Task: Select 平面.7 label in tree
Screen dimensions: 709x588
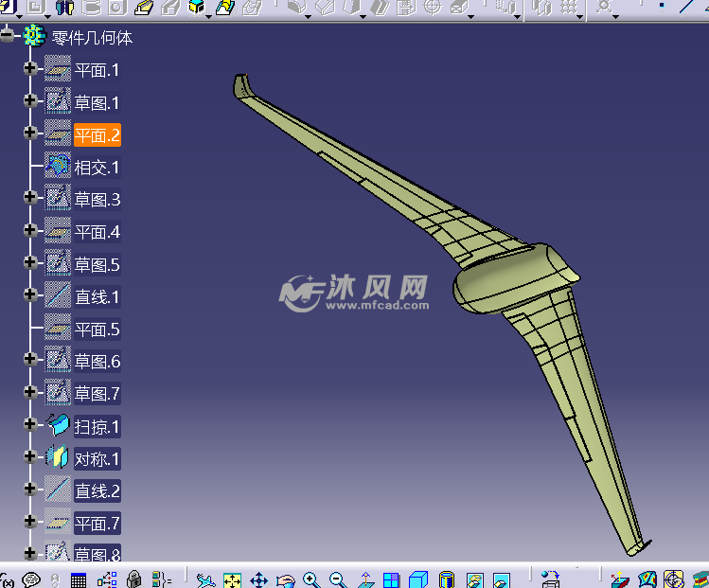Action: click(x=97, y=524)
